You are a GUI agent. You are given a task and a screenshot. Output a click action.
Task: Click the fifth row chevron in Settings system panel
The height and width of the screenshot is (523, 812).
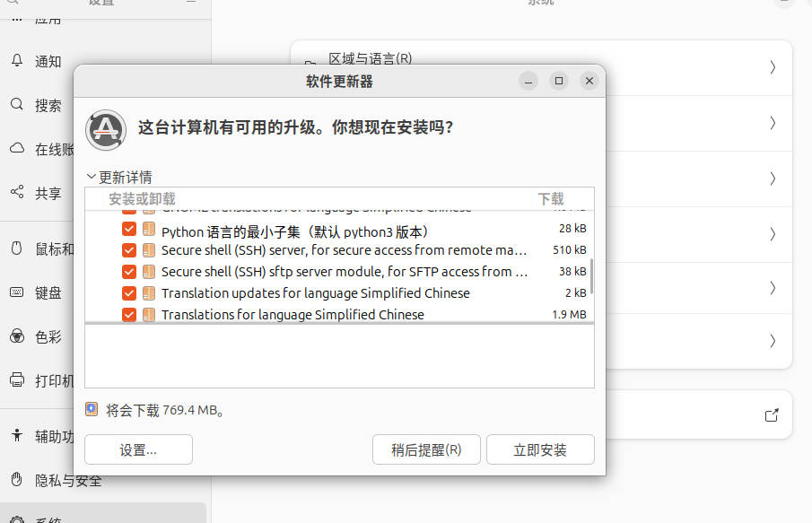pyautogui.click(x=773, y=287)
